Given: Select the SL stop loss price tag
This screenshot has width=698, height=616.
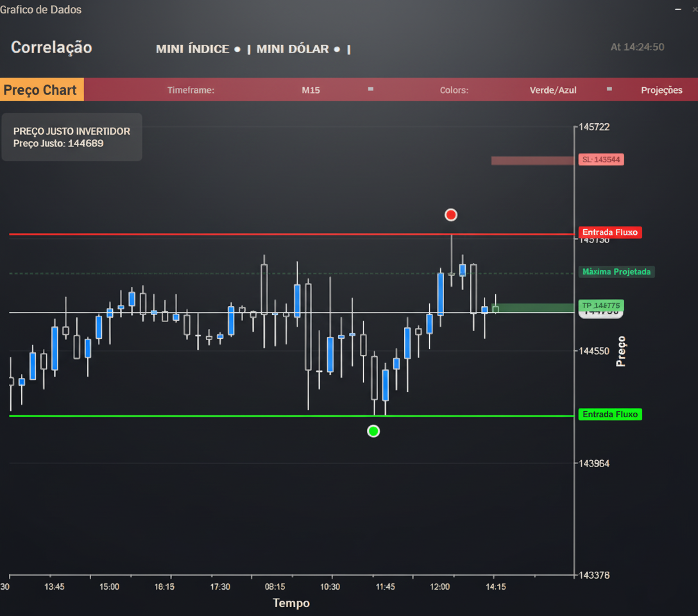Looking at the screenshot, I should [601, 160].
